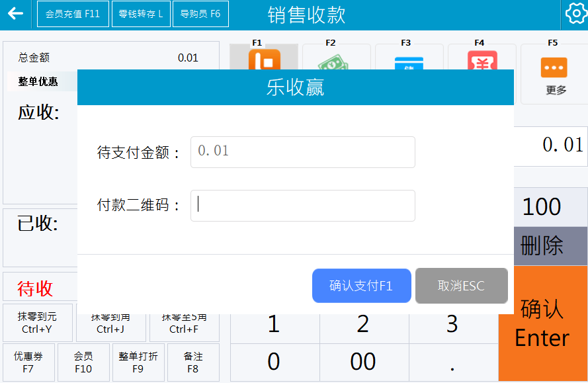Open 优惠券 F7
This screenshot has height=383, width=588.
point(28,362)
